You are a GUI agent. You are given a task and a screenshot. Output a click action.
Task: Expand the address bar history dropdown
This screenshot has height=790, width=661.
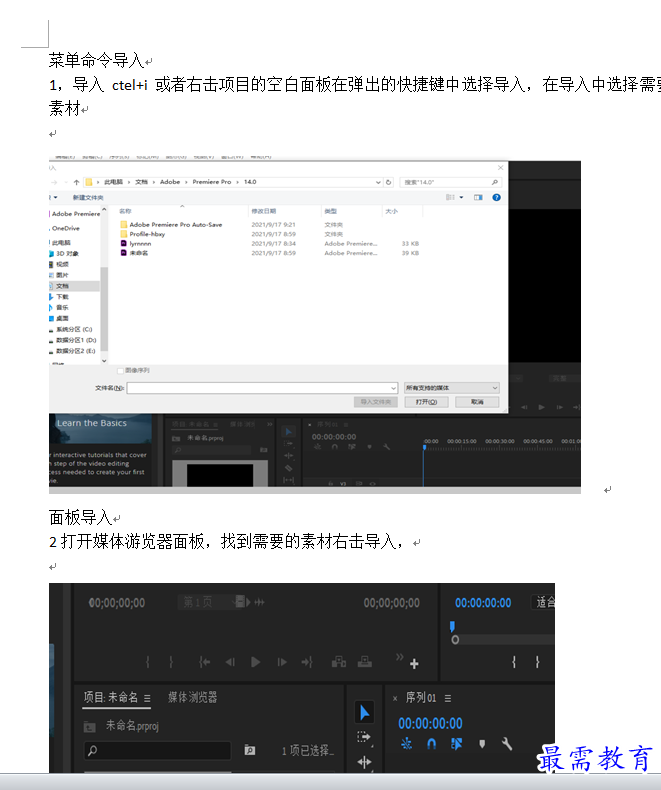point(378,182)
